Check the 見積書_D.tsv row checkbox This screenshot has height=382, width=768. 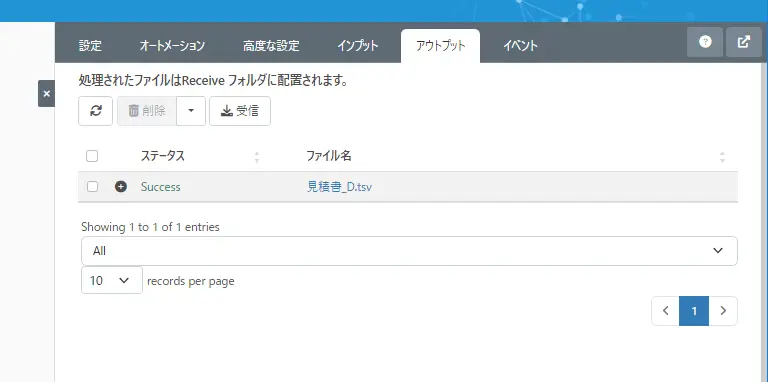pyautogui.click(x=92, y=187)
